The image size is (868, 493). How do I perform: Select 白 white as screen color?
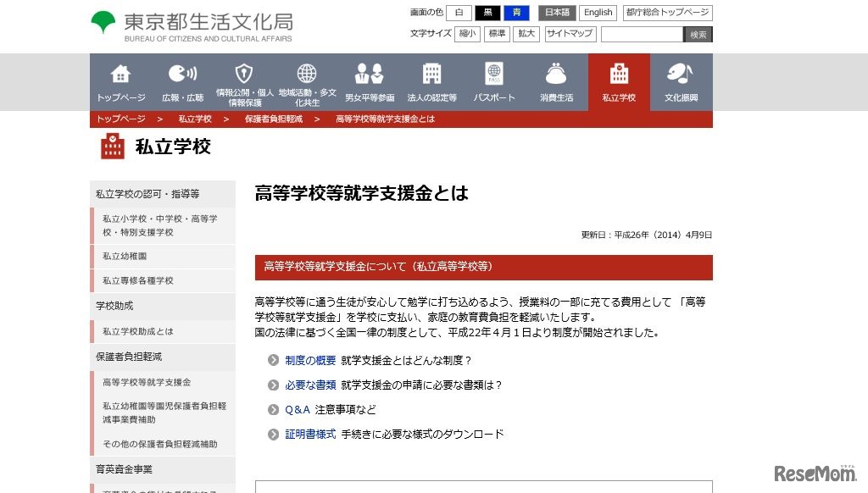(459, 13)
